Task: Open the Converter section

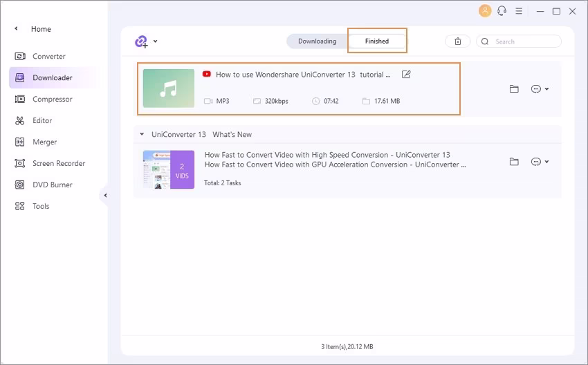Action: (x=48, y=56)
